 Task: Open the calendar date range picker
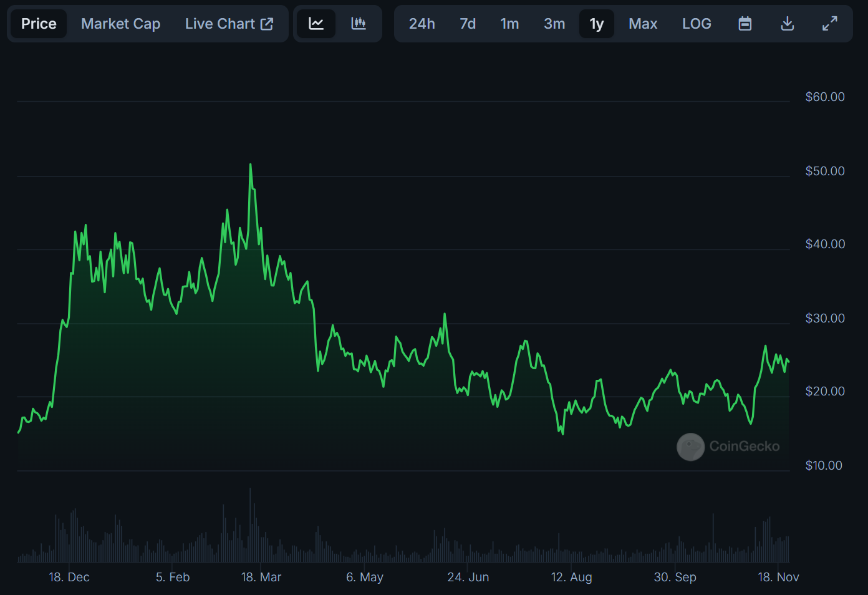click(x=745, y=24)
